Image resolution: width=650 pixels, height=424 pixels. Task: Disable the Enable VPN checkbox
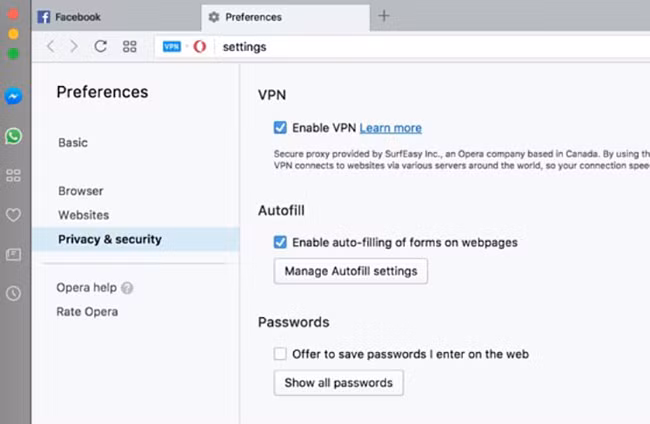click(x=280, y=128)
